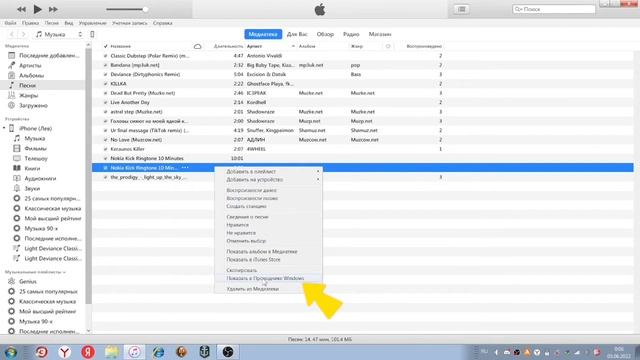Go back with the left navigation arrow
This screenshot has height=360, width=640.
point(11,34)
